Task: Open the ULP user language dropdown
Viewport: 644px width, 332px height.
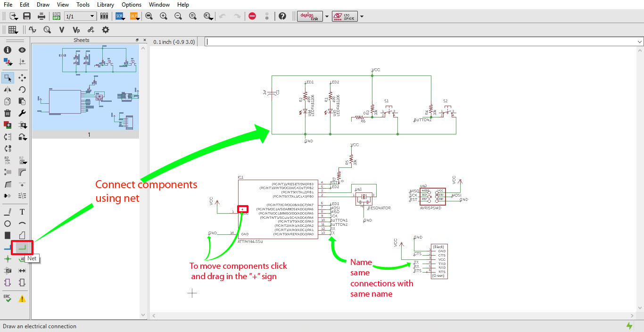Action: point(134,16)
